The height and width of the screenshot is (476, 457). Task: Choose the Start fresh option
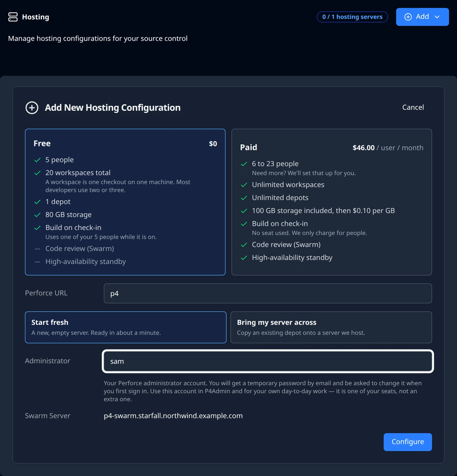click(x=126, y=327)
